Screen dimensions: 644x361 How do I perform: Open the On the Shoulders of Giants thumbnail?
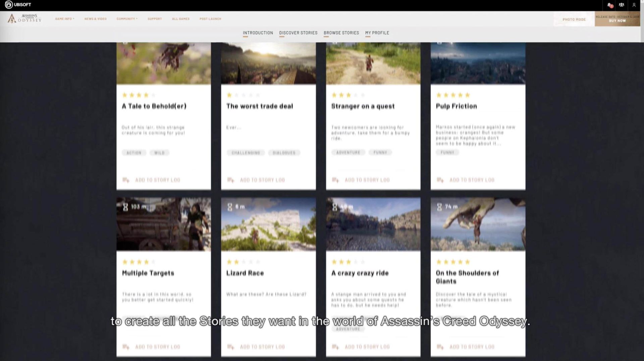coord(478,224)
